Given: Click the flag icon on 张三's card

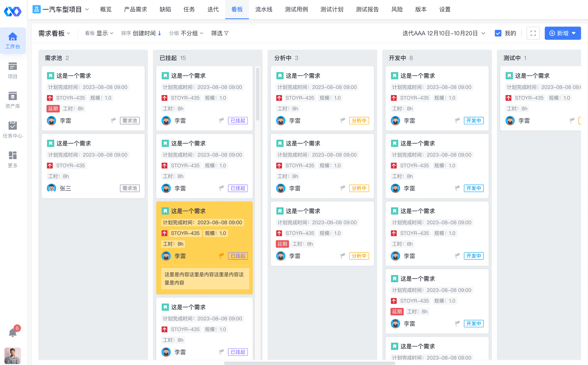Looking at the screenshot, I should 113,188.
